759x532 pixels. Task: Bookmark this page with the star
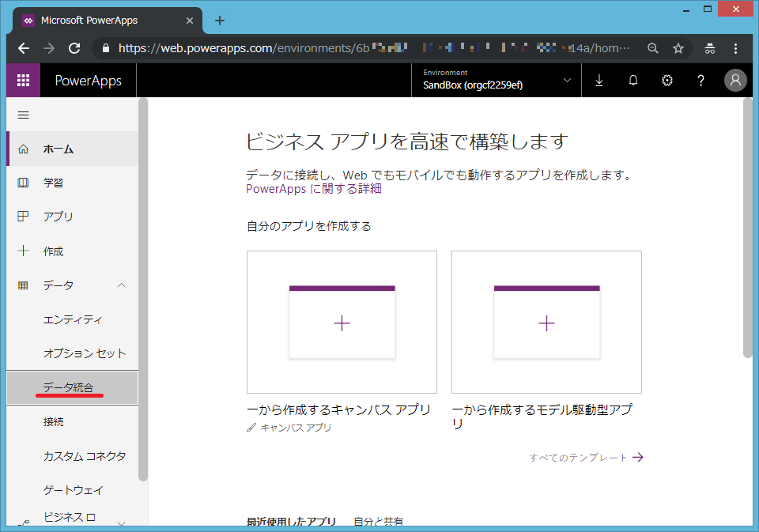coord(678,48)
